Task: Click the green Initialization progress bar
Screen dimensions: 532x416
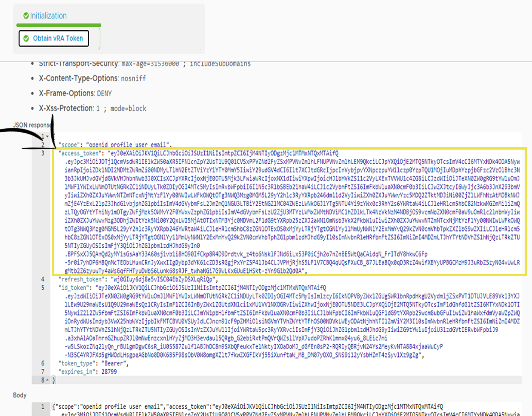Action: (x=59, y=25)
